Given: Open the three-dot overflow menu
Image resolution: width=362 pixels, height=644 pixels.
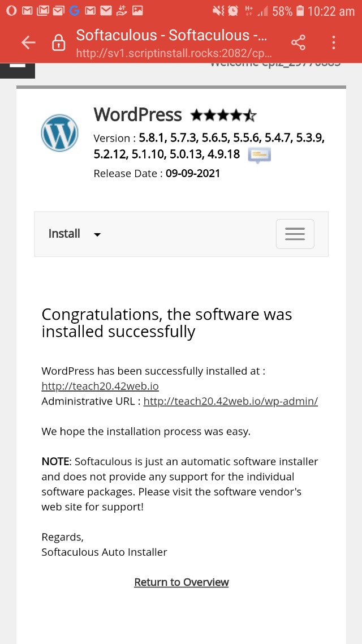Looking at the screenshot, I should point(334,42).
